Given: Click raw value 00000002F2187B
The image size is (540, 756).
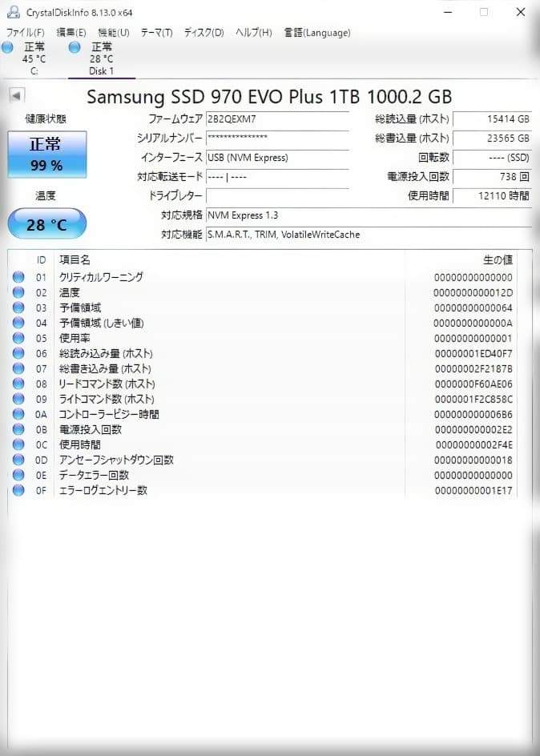Looking at the screenshot, I should pos(474,369).
